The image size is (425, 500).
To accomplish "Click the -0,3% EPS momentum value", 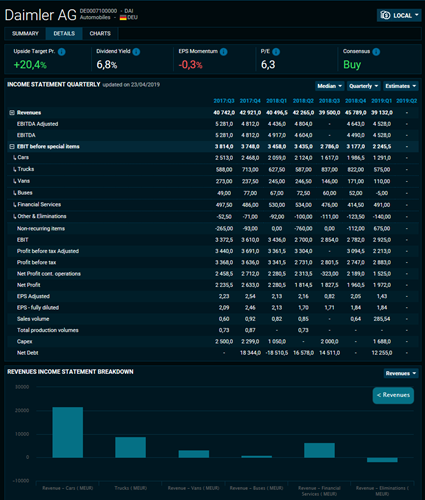I will click(x=190, y=65).
